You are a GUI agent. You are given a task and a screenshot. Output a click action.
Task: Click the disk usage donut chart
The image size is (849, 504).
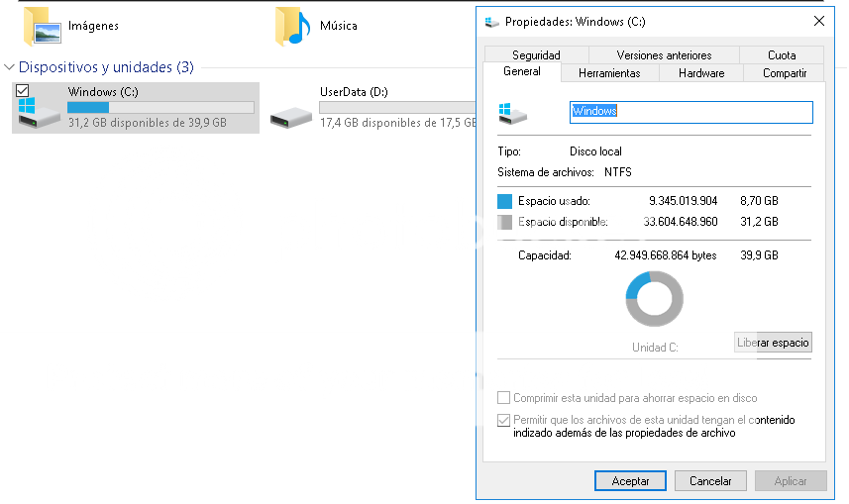pos(654,299)
